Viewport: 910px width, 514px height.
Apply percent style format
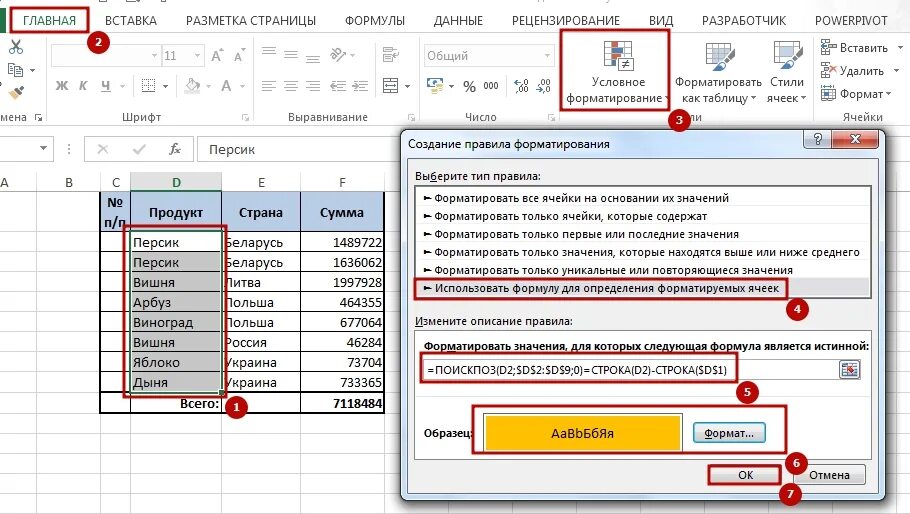pos(470,86)
